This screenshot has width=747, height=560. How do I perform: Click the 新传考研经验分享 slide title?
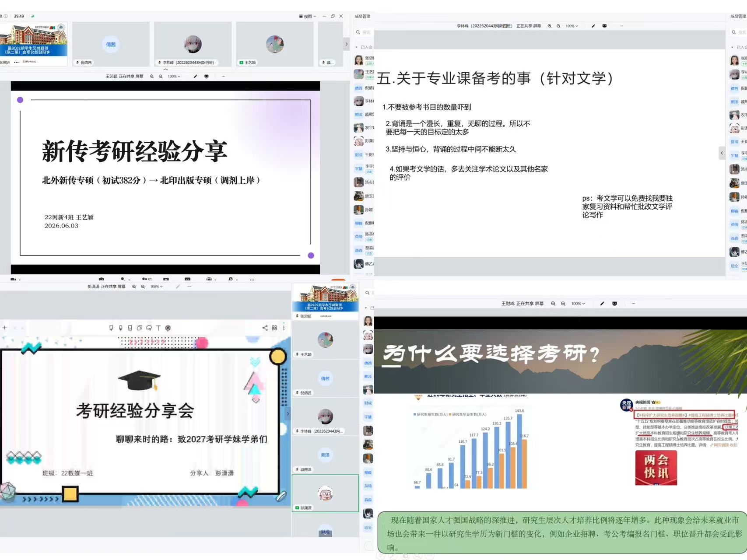[x=135, y=151]
